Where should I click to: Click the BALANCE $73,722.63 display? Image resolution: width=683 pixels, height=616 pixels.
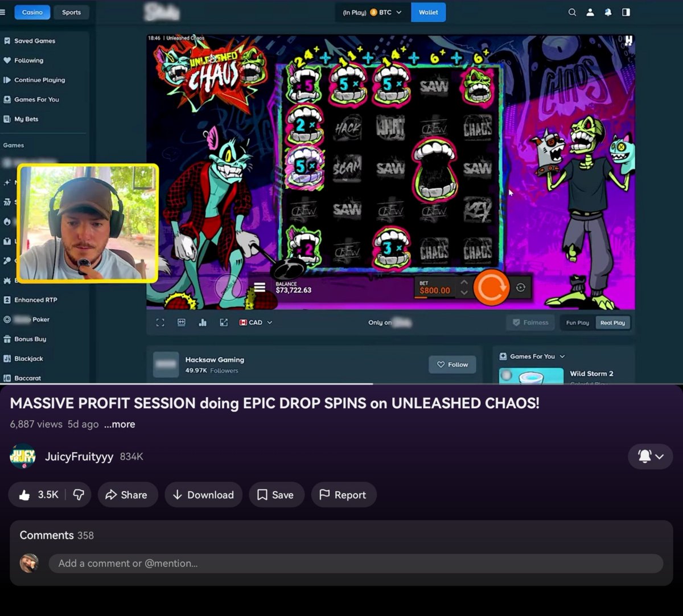(293, 288)
